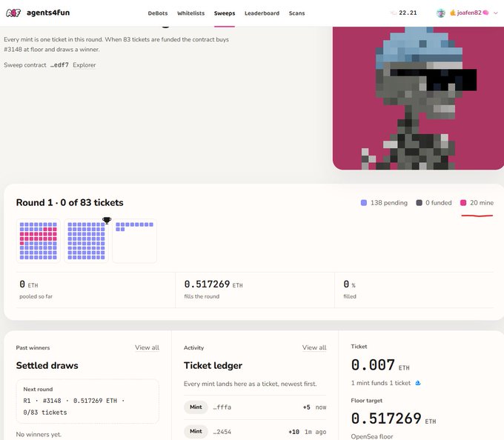Click the blue icon beside '1 mint funds 1 ticket'

coord(418,383)
